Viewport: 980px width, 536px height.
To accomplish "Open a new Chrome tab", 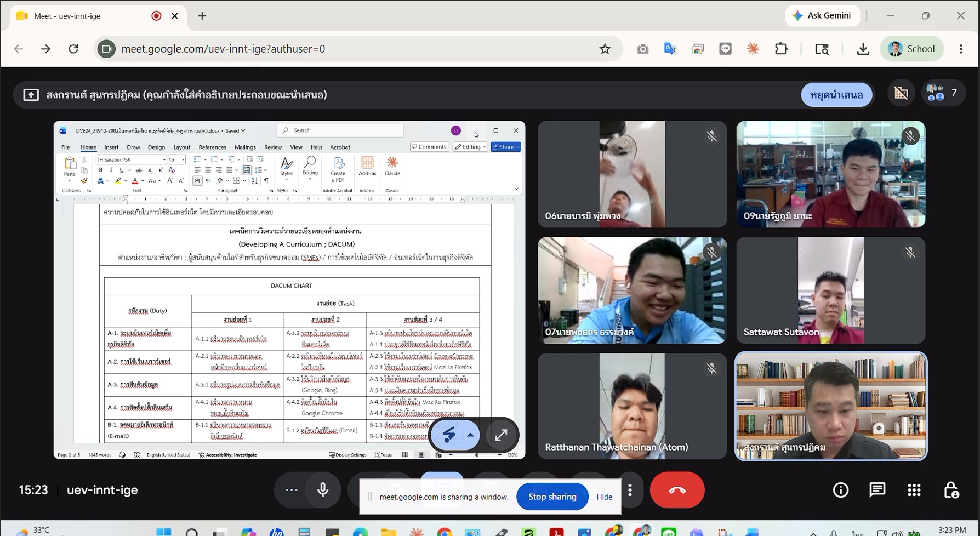I will coord(202,16).
